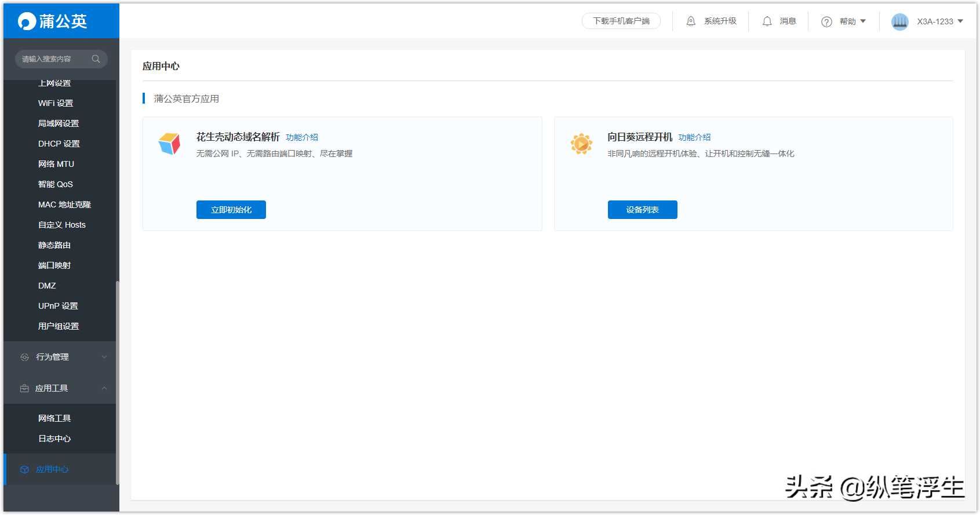This screenshot has height=515, width=980.
Task: Click the 应用中心 cube icon in sidebar
Action: pyautogui.click(x=24, y=469)
